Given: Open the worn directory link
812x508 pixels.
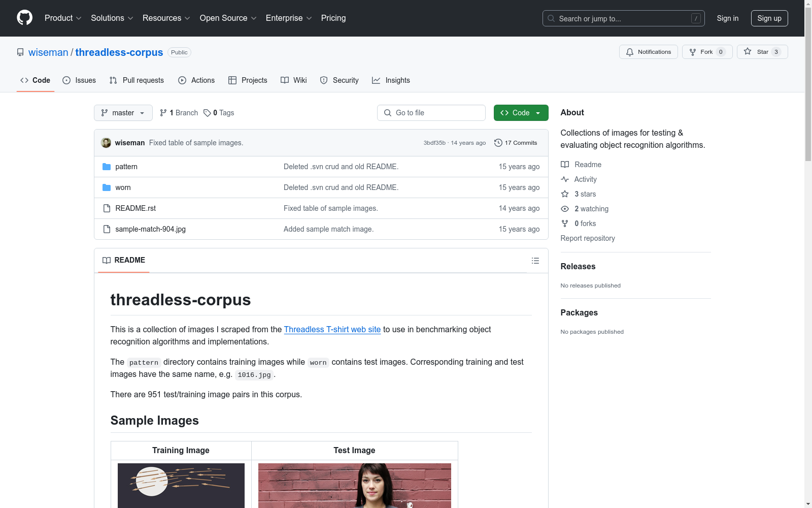Looking at the screenshot, I should click(123, 187).
